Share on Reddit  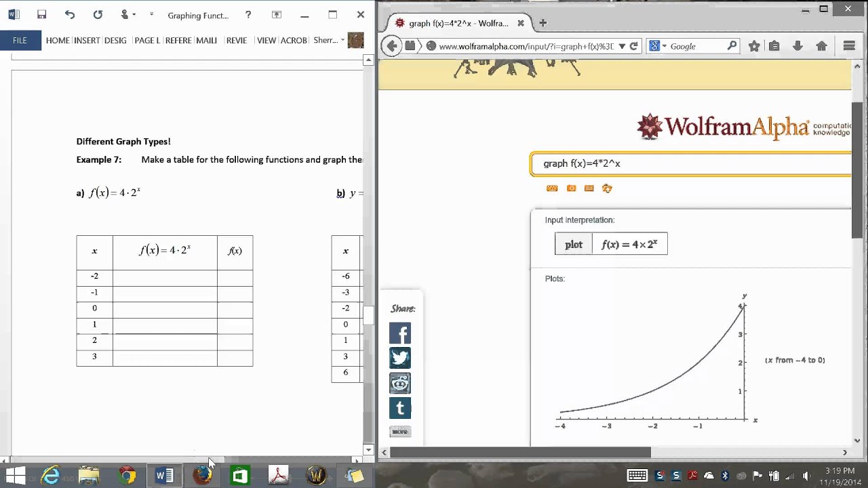pos(400,383)
